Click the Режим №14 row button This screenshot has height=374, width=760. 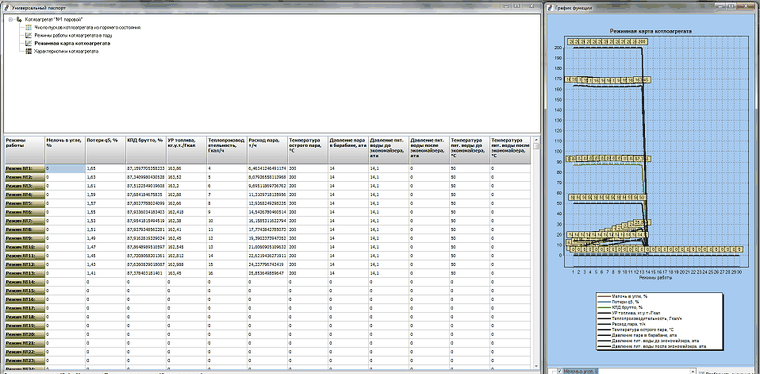click(x=25, y=282)
